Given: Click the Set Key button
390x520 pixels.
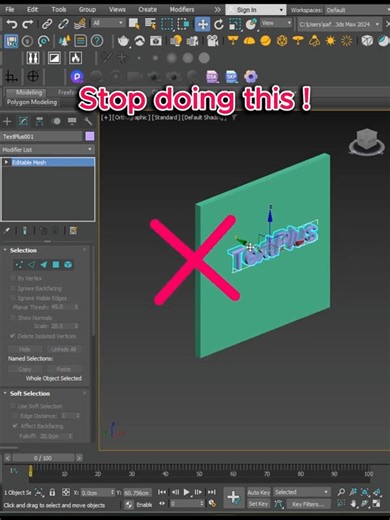Looking at the screenshot, I should pos(259,504).
